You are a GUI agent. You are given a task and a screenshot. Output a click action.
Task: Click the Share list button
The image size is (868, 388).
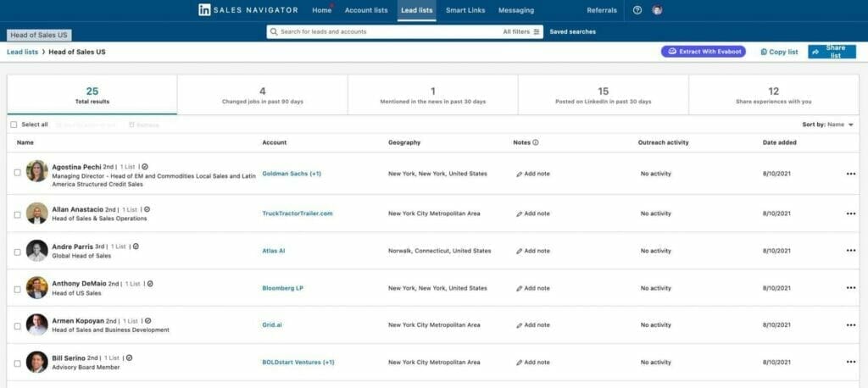[x=832, y=52]
